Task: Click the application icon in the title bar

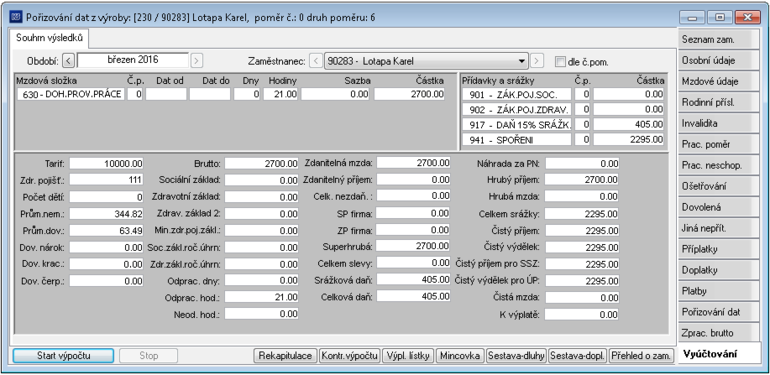Action: pos(16,17)
